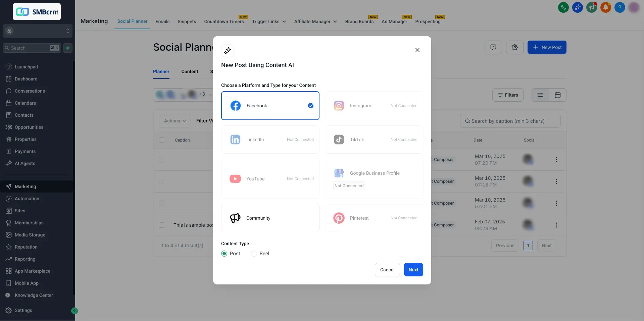Viewport: 644px width, 321px height.
Task: Expand the social accounts +3 selector
Action: coord(183,95)
